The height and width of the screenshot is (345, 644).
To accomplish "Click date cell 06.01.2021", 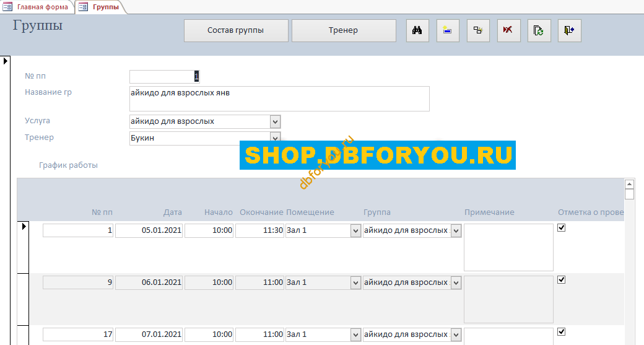I will coord(149,282).
